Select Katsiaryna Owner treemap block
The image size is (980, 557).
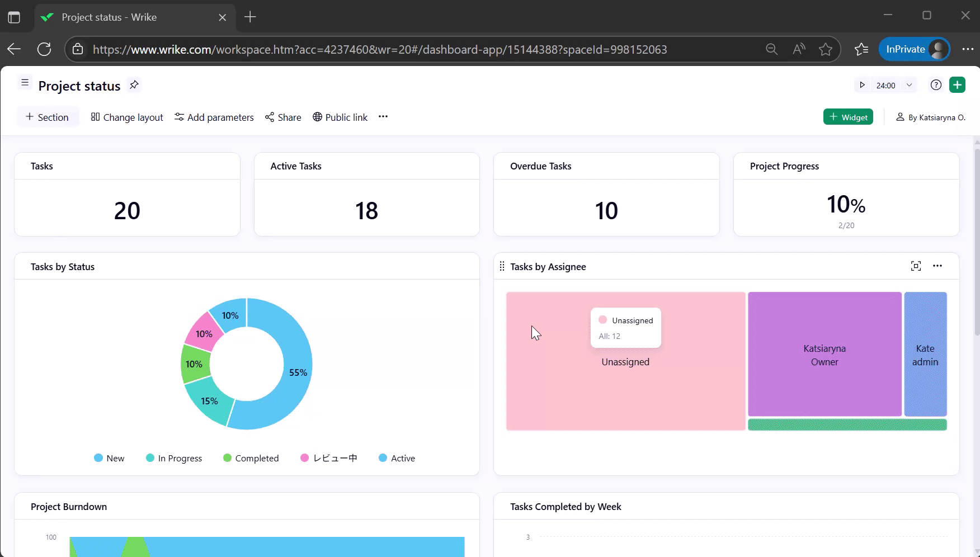point(824,355)
